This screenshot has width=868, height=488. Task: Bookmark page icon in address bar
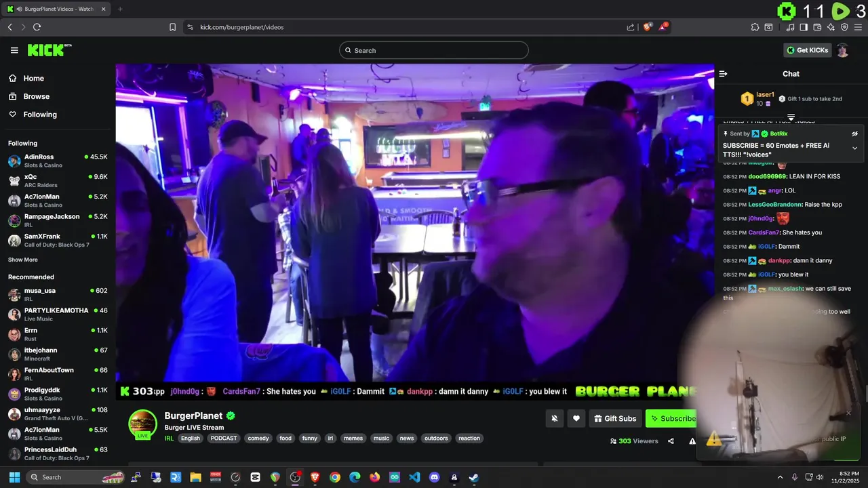click(x=172, y=27)
